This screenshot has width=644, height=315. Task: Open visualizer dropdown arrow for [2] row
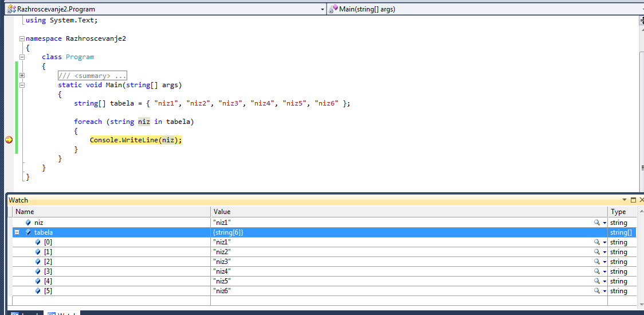tap(604, 262)
